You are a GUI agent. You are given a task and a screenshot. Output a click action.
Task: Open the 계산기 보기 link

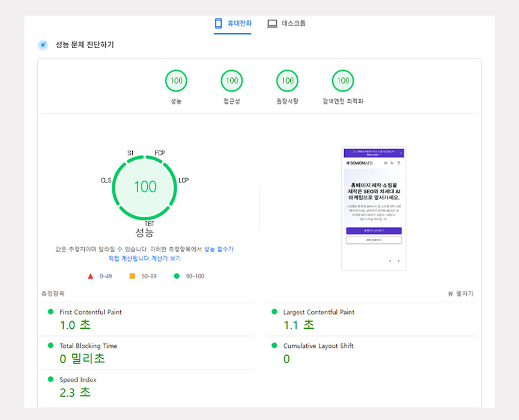coord(166,258)
